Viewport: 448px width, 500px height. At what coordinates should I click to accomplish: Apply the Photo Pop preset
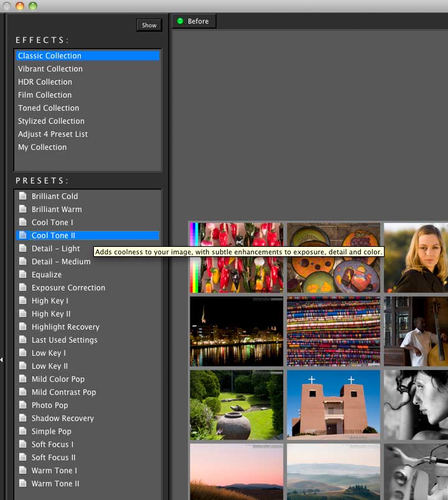88,405
